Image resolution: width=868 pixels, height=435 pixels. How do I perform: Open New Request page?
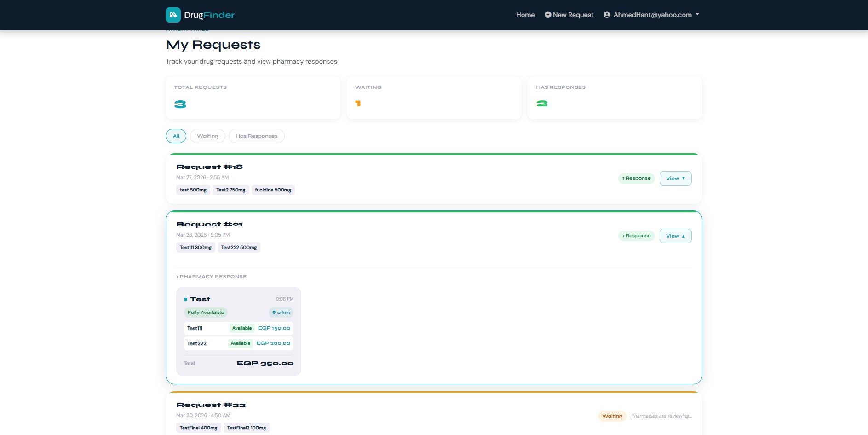pyautogui.click(x=573, y=15)
